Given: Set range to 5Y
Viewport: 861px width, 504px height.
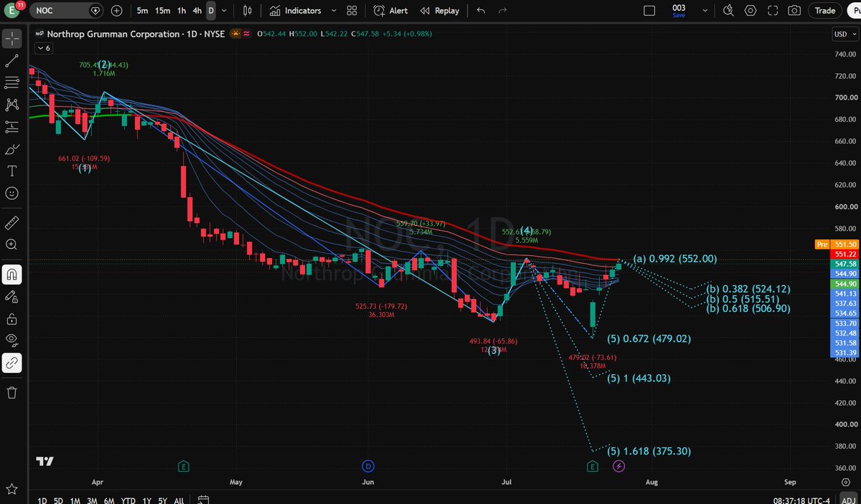Looking at the screenshot, I should tap(163, 500).
